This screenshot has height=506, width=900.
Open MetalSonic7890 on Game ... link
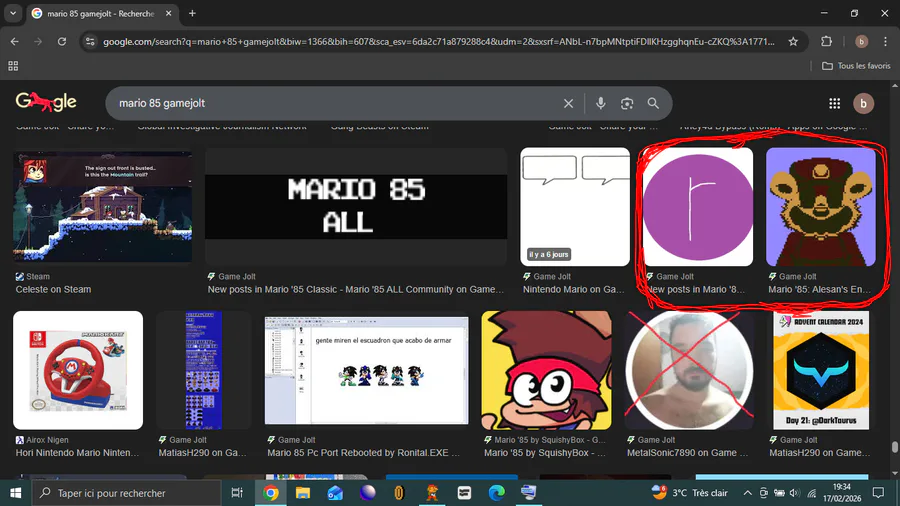[x=688, y=453]
